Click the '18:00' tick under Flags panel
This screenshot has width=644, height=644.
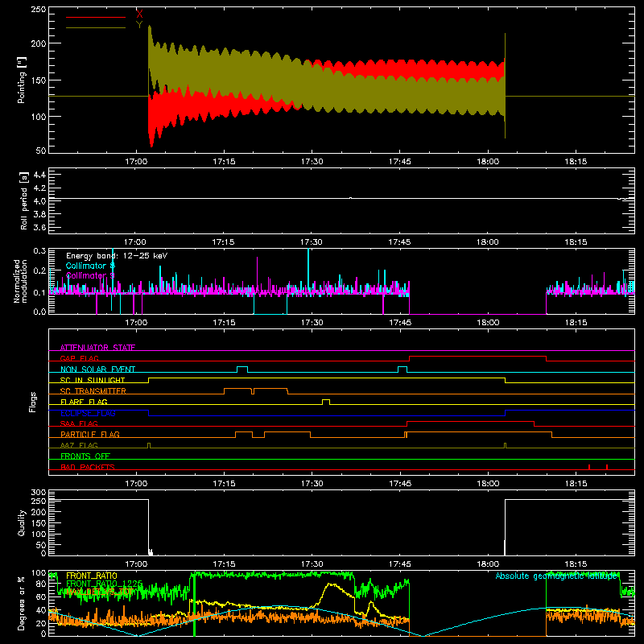click(488, 484)
